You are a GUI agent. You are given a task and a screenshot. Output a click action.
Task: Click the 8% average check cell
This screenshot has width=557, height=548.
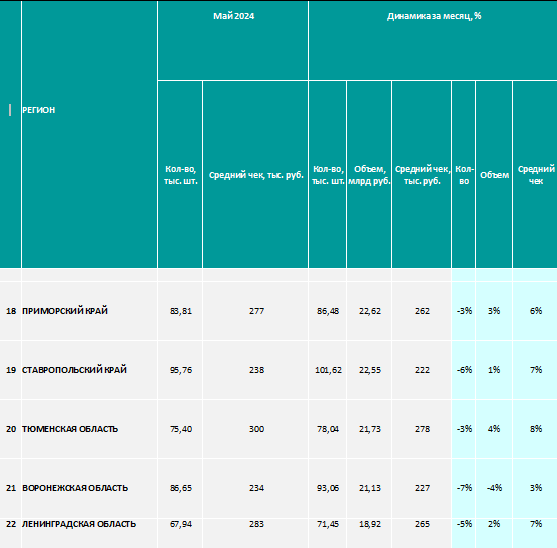(x=535, y=429)
